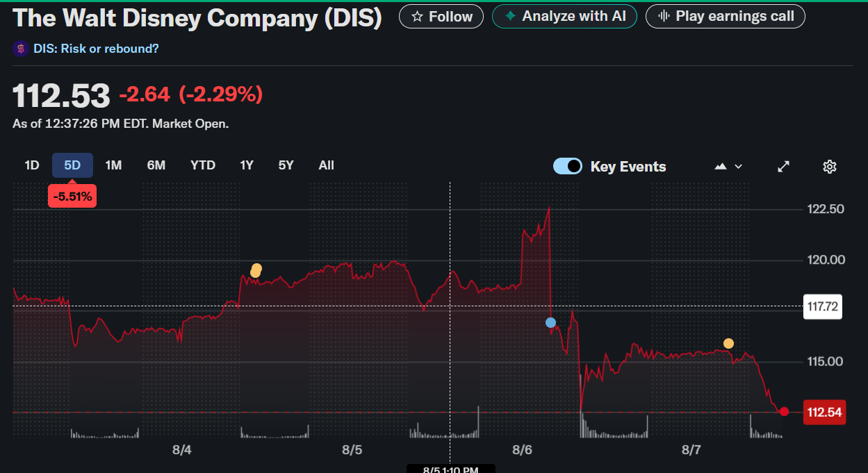Click the 120.00 y-axis label

[x=825, y=260]
